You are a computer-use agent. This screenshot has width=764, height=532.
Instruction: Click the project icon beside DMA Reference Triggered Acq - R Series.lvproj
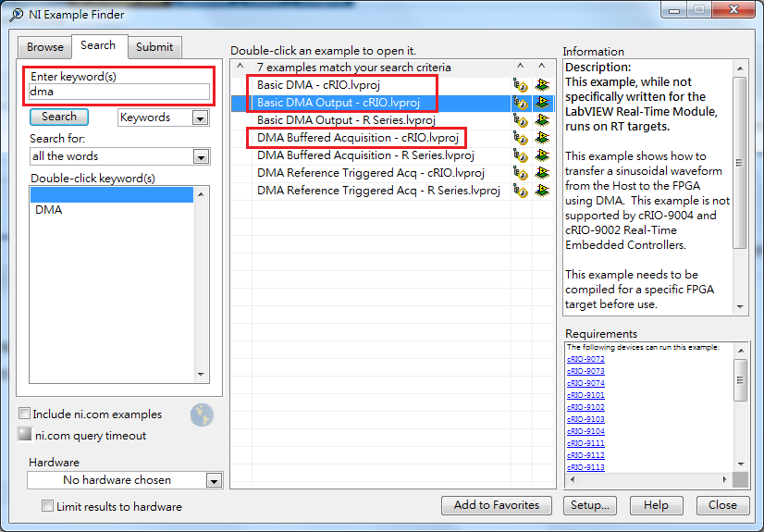[x=521, y=191]
